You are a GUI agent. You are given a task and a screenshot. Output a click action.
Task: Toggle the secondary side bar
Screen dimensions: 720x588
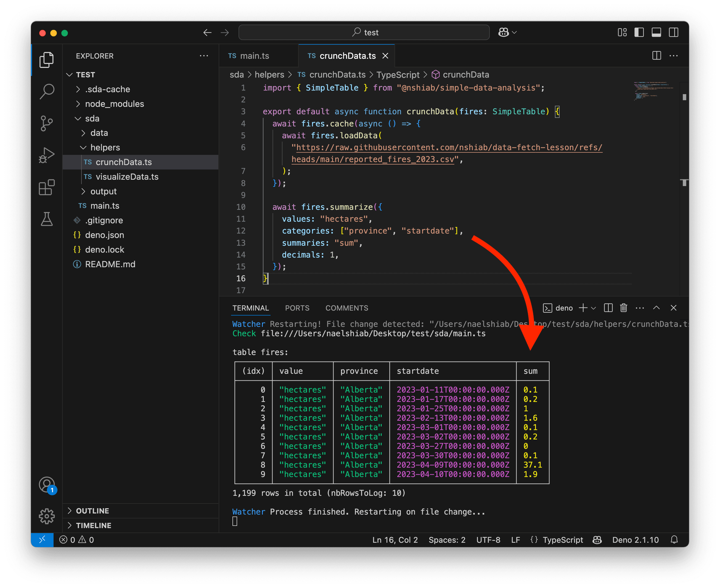pyautogui.click(x=674, y=33)
